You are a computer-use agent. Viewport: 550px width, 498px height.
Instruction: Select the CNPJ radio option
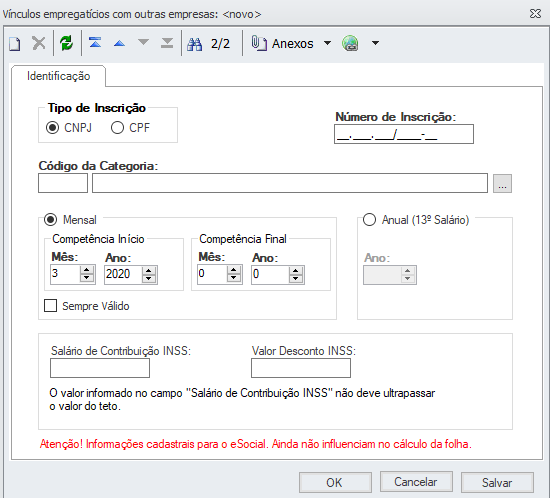coord(53,128)
